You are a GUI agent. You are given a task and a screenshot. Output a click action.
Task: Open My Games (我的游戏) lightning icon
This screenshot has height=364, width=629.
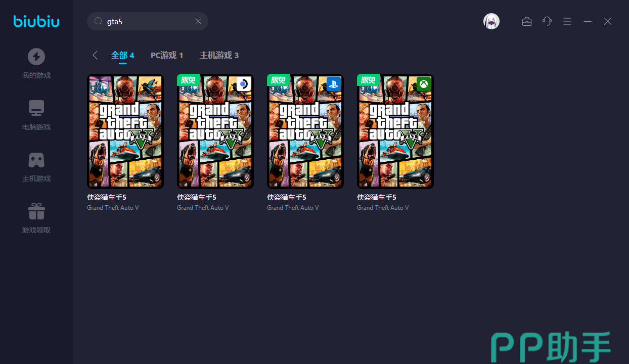[x=36, y=57]
